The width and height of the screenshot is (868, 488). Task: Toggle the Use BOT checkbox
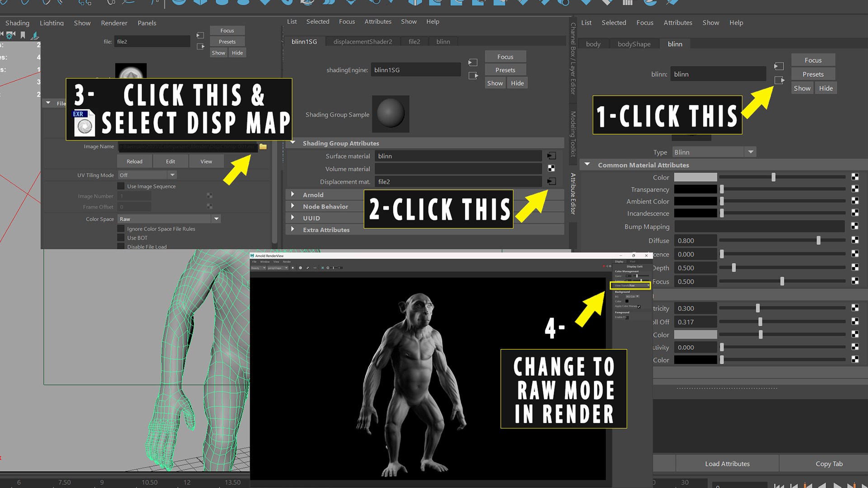(x=121, y=238)
